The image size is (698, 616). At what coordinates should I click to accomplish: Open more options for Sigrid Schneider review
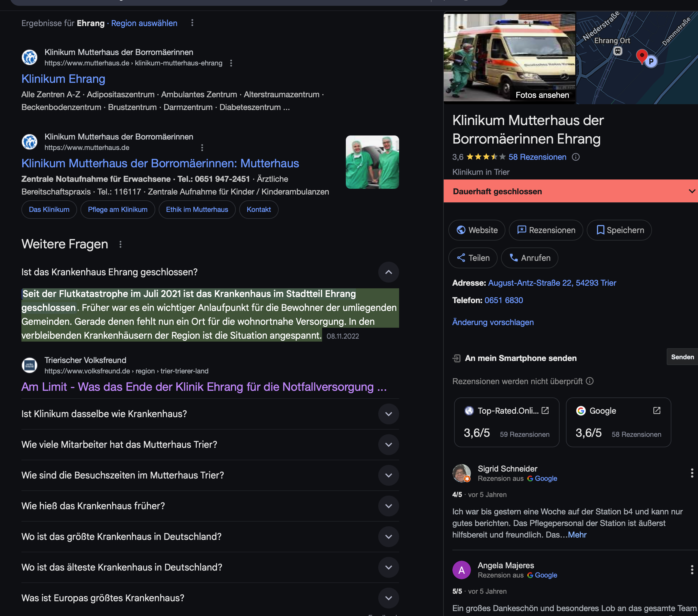pyautogui.click(x=692, y=473)
